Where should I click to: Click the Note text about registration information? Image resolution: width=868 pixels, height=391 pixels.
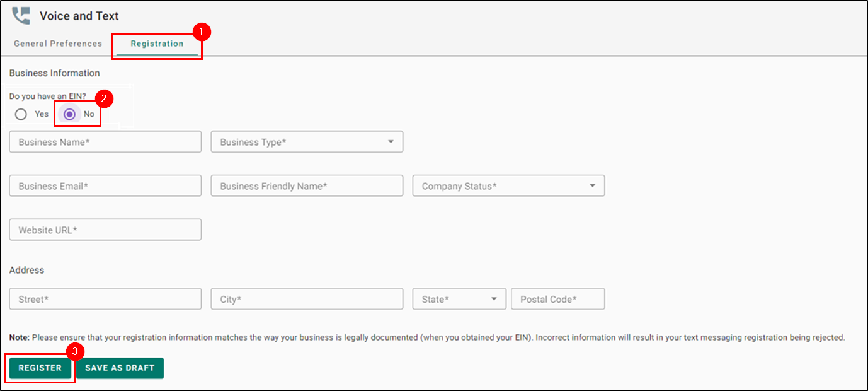pyautogui.click(x=427, y=337)
